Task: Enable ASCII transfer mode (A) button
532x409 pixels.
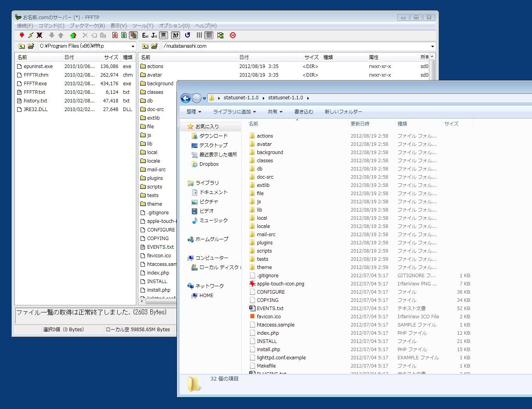Action: click(x=115, y=35)
